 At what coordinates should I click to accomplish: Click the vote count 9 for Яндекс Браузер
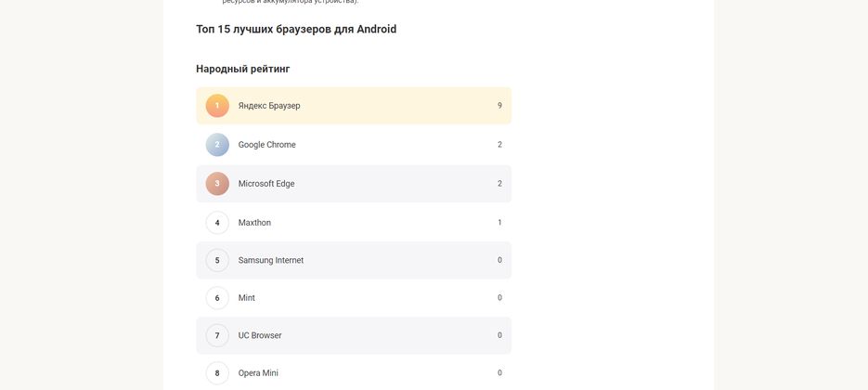pos(499,105)
